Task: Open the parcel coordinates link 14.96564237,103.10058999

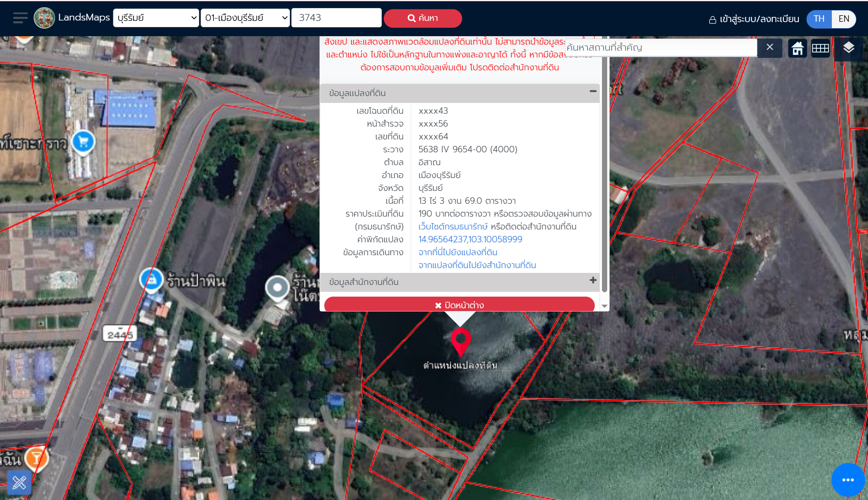Action: [470, 240]
